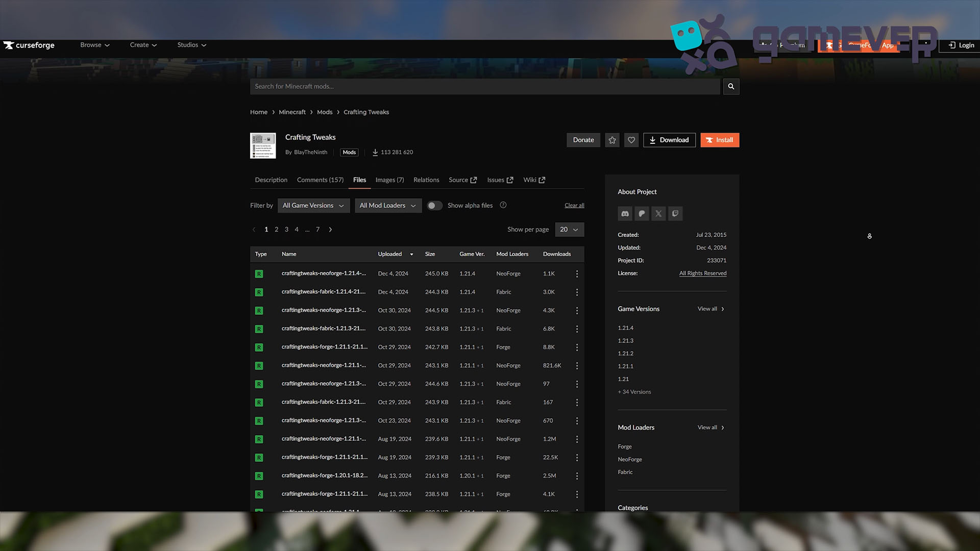Click the Minecraft mods search field

point(485,86)
